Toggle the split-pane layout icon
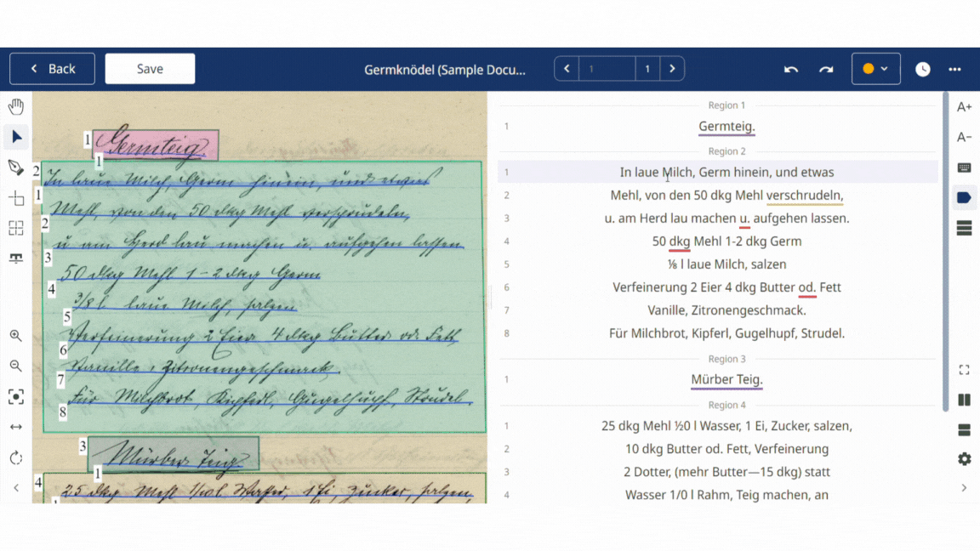The image size is (980, 551). (x=964, y=400)
